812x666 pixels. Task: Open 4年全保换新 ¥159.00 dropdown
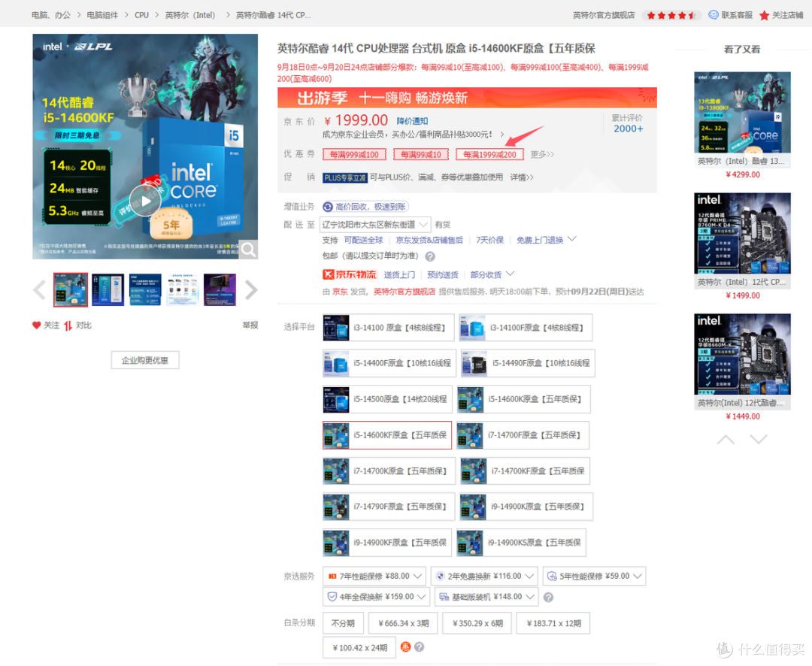[x=377, y=597]
